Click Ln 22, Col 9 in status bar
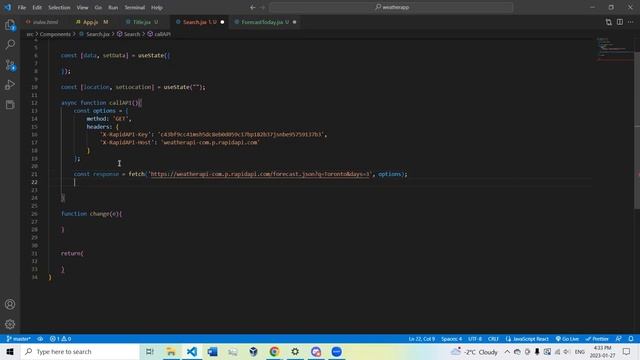The image size is (640, 360). coord(422,339)
